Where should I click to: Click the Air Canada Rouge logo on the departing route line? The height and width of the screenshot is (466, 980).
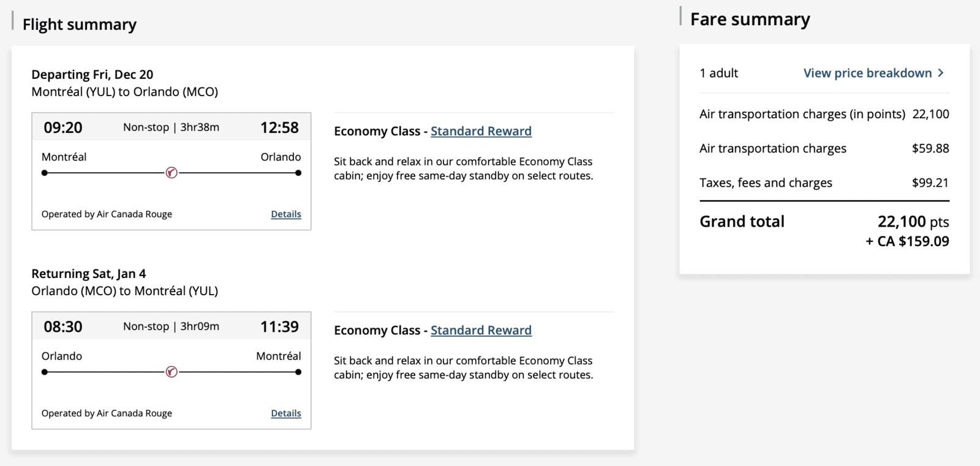point(171,172)
